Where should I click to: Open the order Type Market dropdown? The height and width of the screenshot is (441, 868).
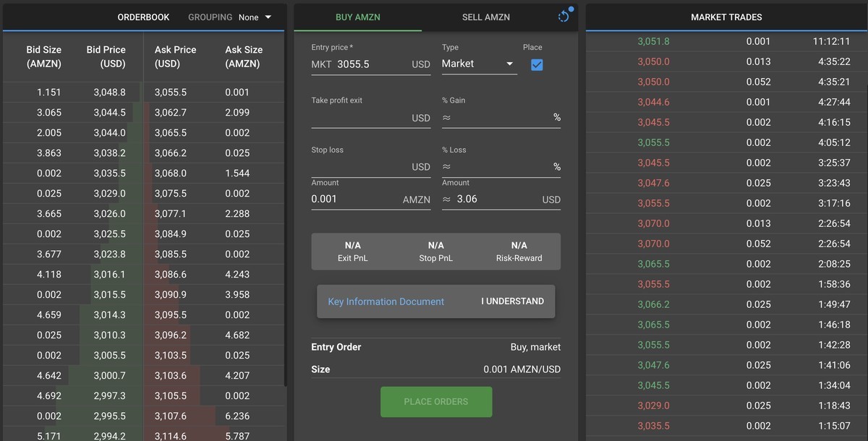tap(479, 64)
